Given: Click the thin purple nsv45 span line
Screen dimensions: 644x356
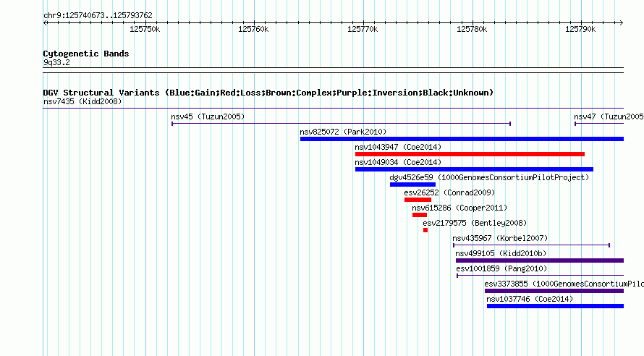Looking at the screenshot, I should coord(342,124).
